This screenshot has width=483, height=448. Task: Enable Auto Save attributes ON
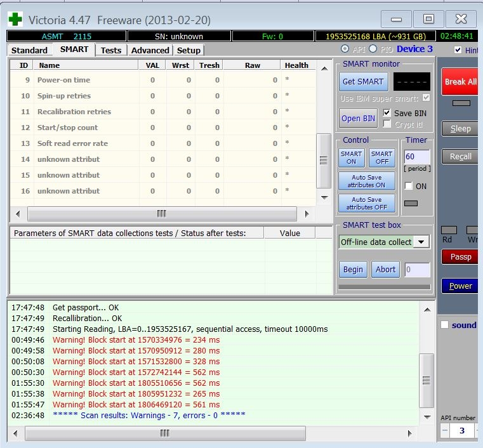coord(367,181)
